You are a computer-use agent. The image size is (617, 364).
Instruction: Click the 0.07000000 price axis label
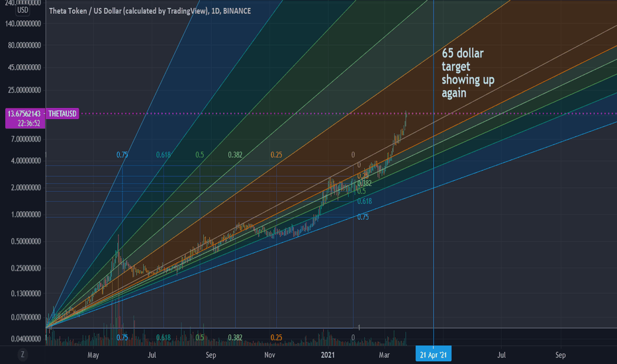pyautogui.click(x=26, y=317)
